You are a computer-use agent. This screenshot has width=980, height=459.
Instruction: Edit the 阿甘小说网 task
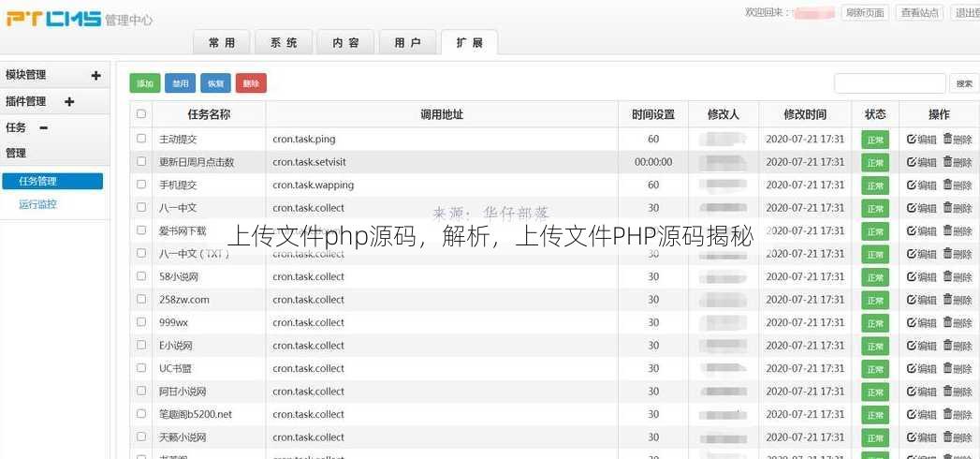921,392
